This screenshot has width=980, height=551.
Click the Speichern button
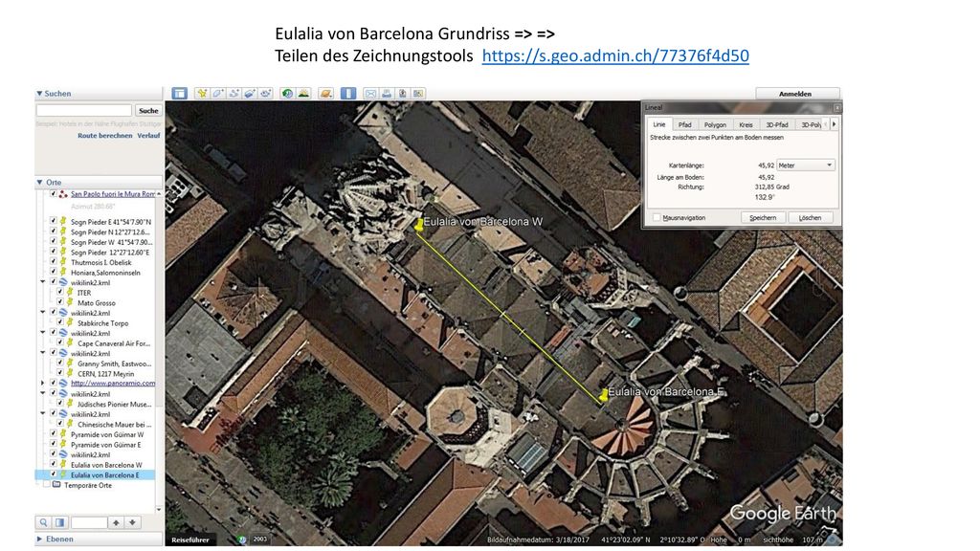[x=763, y=217]
